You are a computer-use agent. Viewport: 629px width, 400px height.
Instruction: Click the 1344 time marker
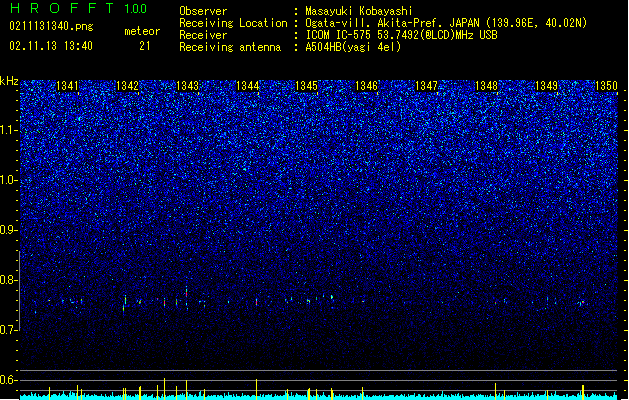(248, 86)
